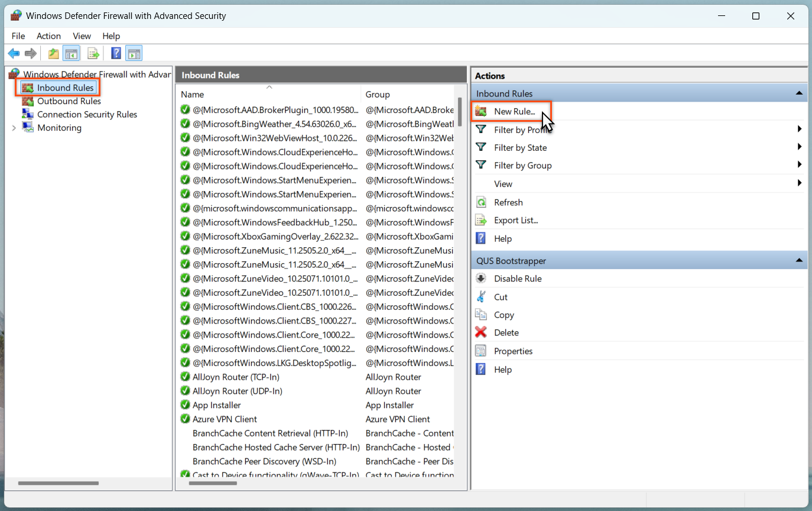The image size is (812, 511).
Task: Click the Export List icon in Actions pane
Action: (481, 220)
